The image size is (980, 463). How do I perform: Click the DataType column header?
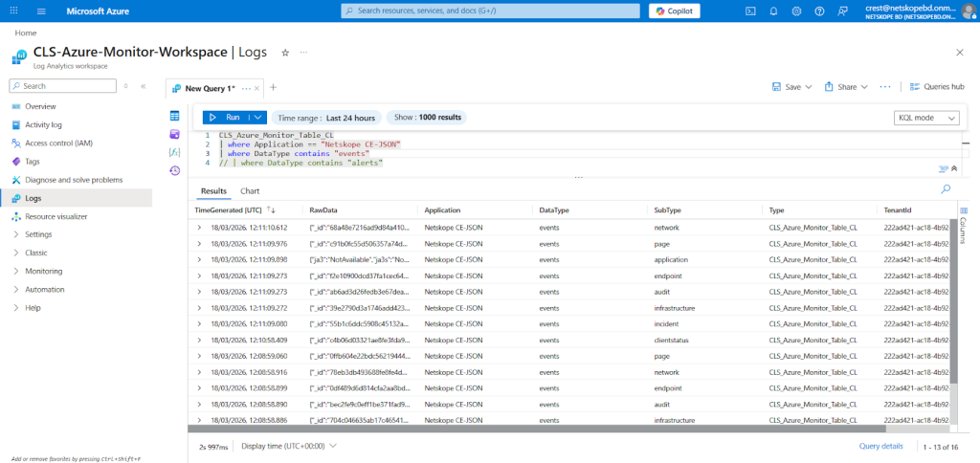point(554,210)
